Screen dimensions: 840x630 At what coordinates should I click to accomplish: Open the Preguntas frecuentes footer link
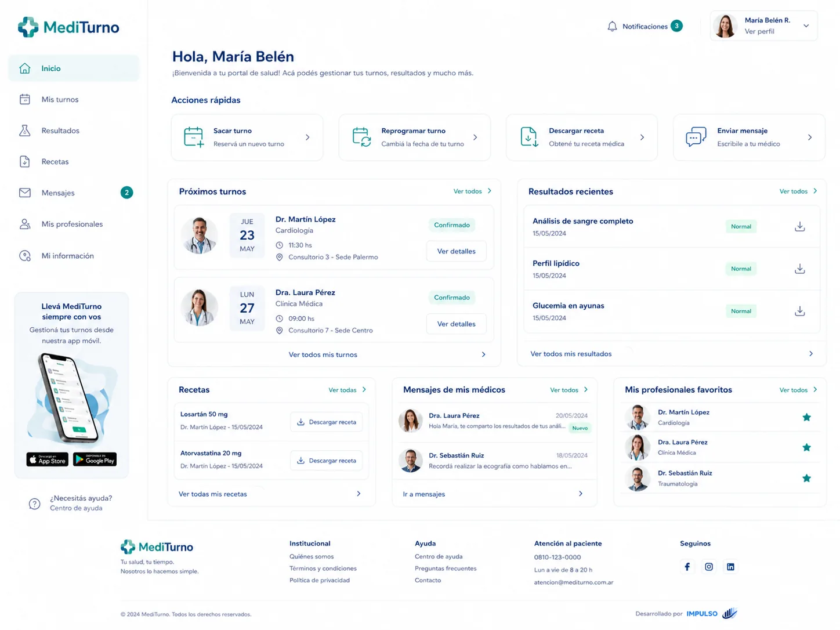(446, 569)
